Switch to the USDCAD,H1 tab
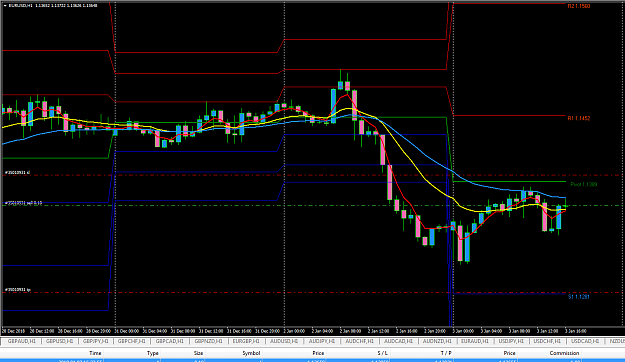The height and width of the screenshot is (362, 625). (585, 341)
